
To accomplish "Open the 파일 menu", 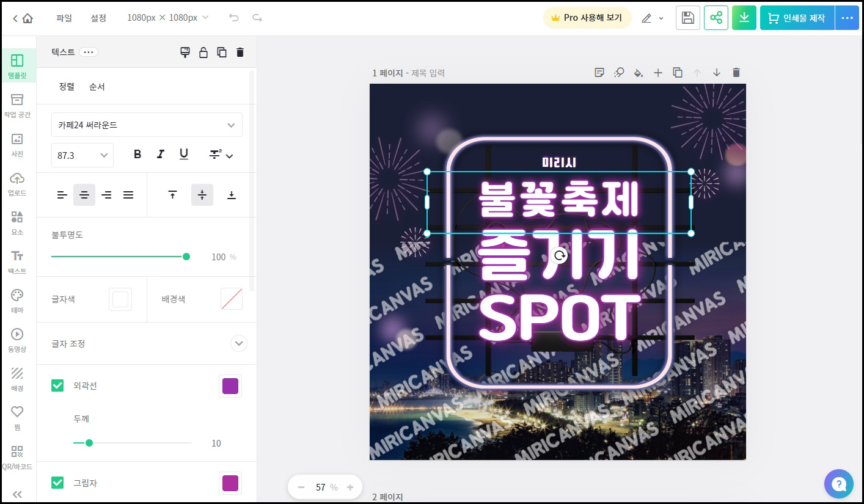I will [64, 18].
